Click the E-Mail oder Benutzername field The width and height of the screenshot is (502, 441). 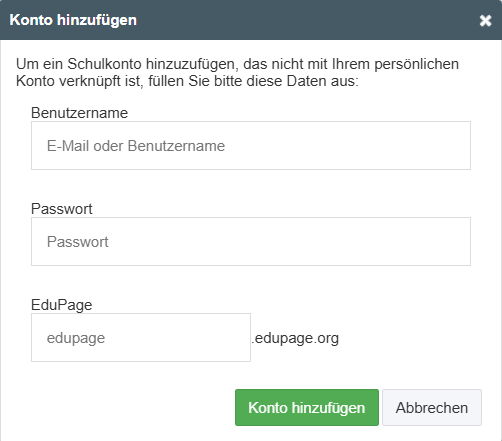(x=251, y=146)
